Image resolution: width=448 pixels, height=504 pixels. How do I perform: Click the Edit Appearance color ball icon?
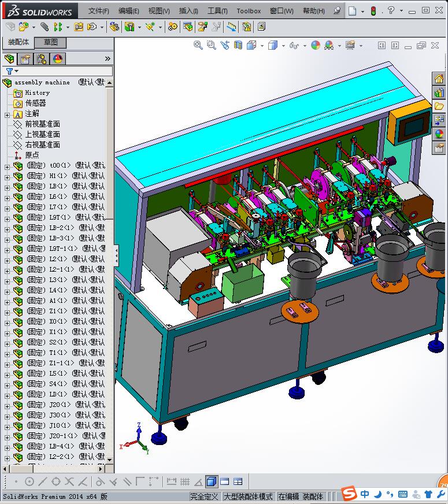click(316, 45)
